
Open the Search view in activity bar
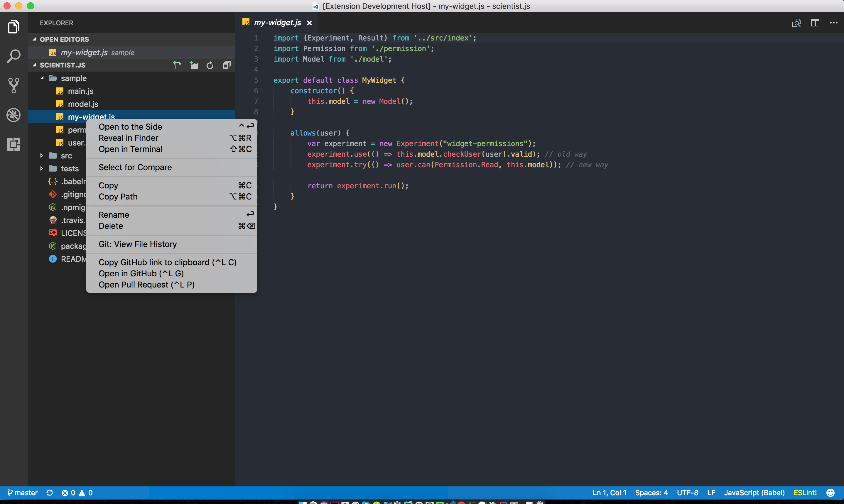click(x=13, y=56)
